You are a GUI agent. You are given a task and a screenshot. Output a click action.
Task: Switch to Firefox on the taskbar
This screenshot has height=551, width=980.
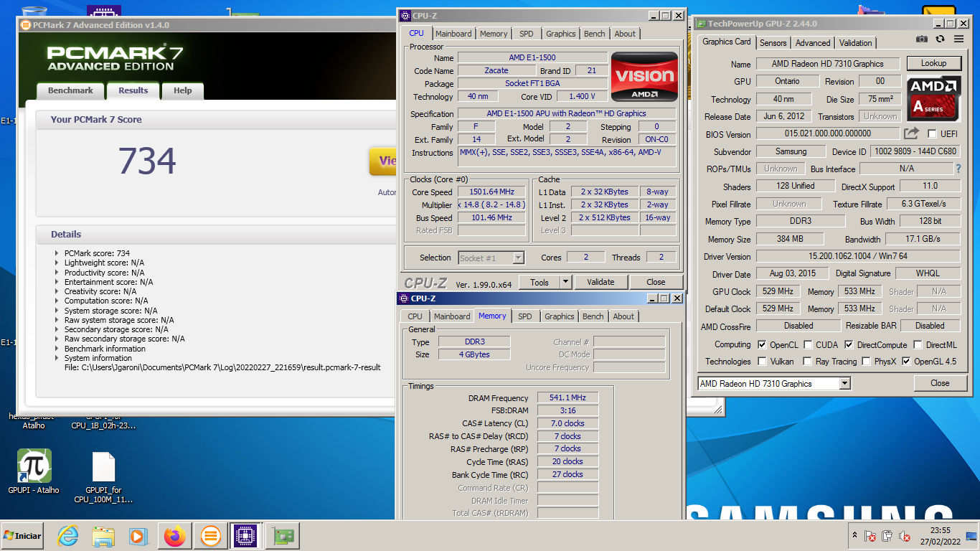(174, 536)
